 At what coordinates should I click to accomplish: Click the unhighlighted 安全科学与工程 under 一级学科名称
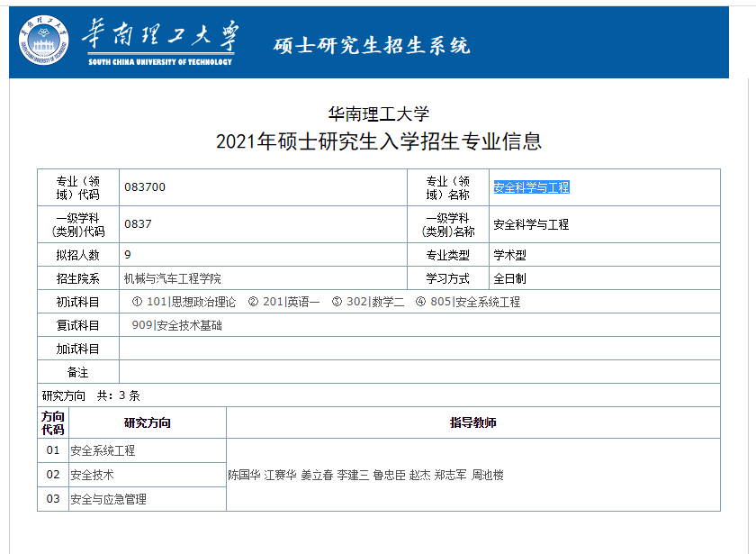(531, 224)
